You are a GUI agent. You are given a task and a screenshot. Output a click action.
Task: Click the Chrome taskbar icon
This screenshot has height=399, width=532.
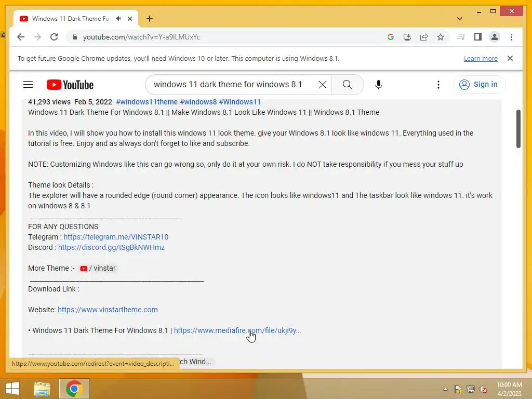tap(74, 389)
